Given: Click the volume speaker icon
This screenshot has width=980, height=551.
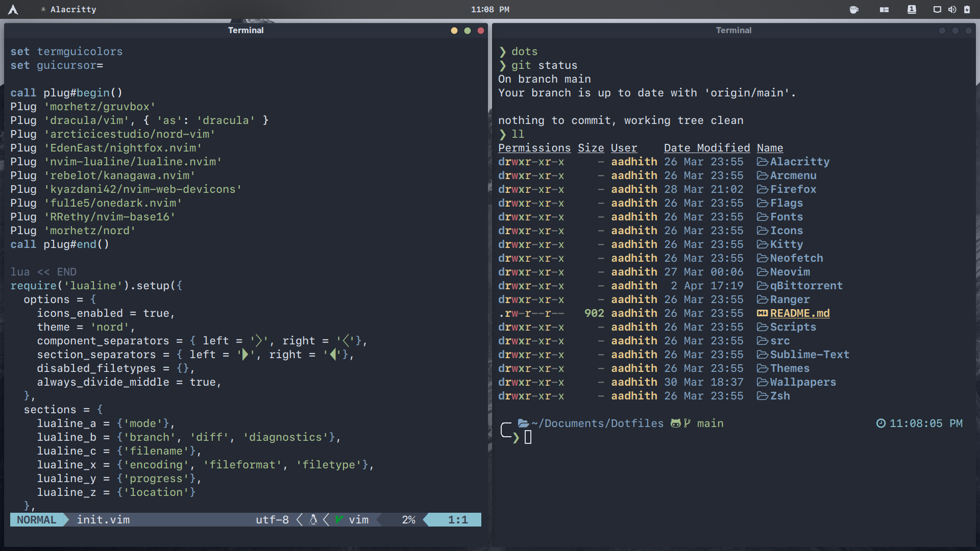Looking at the screenshot, I should coord(952,9).
